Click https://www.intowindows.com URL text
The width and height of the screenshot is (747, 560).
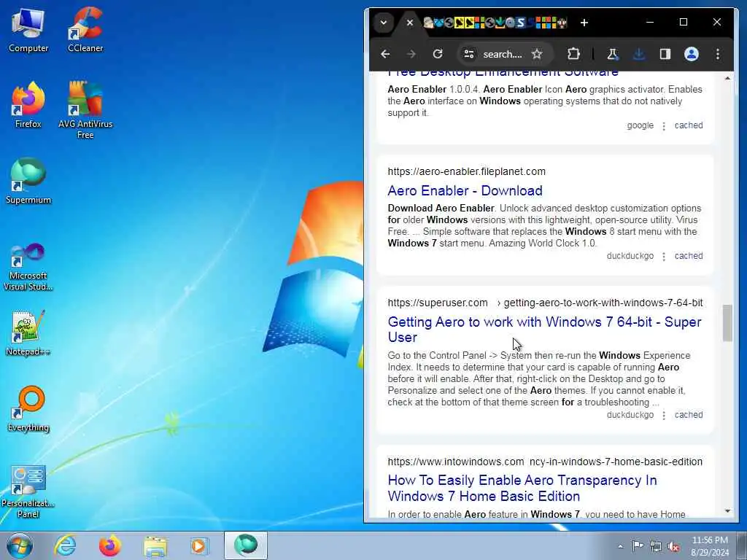pos(455,462)
